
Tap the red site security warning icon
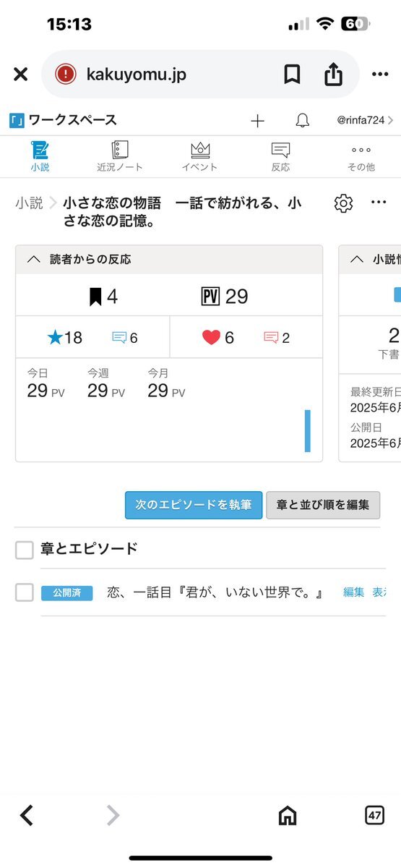pyautogui.click(x=66, y=74)
